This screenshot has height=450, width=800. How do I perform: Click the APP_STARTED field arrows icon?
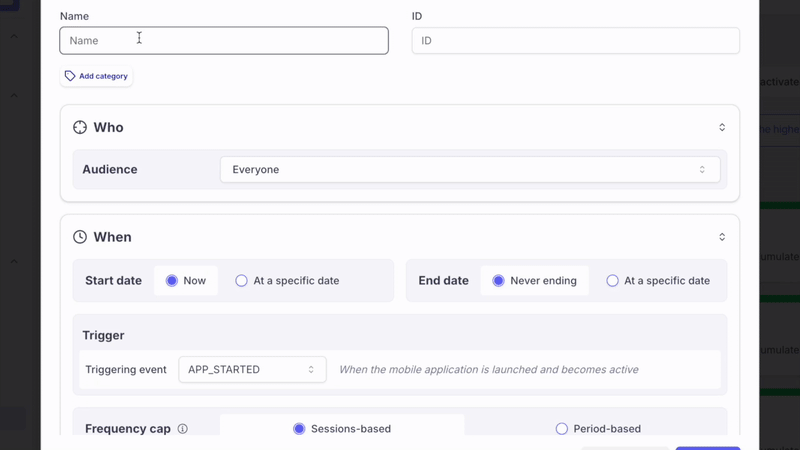pos(311,370)
